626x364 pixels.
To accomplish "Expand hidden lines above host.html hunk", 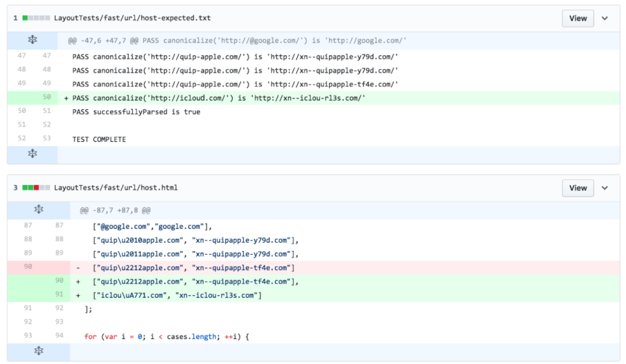I will 38,210.
